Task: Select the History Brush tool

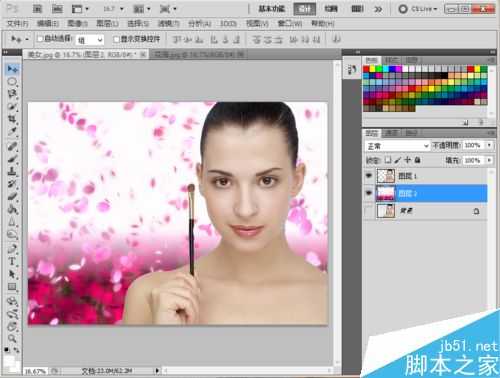Action: click(x=12, y=184)
